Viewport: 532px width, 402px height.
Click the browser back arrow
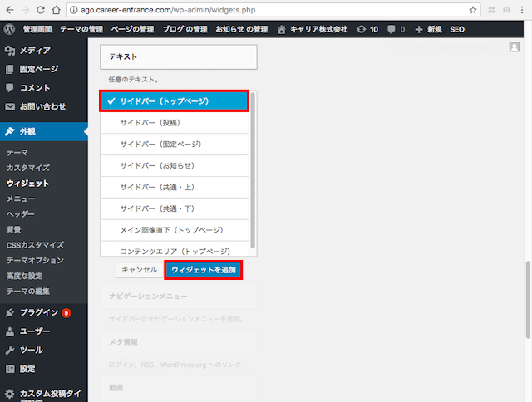[10, 10]
